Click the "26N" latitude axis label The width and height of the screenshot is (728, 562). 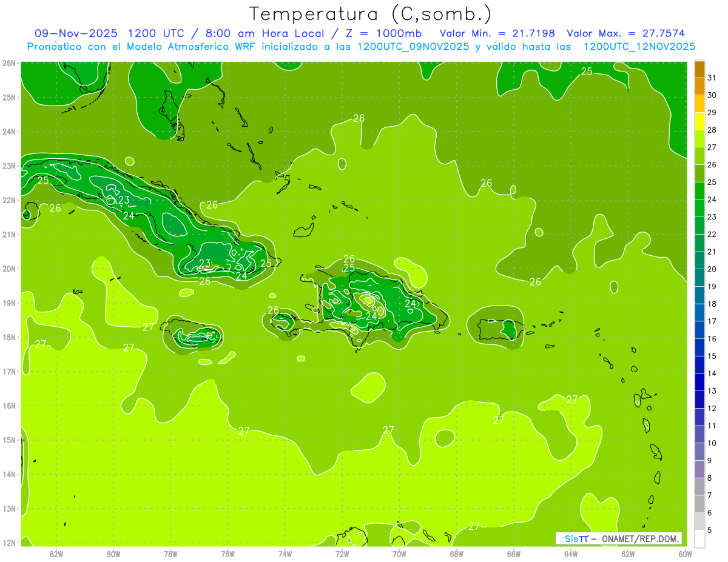click(8, 63)
